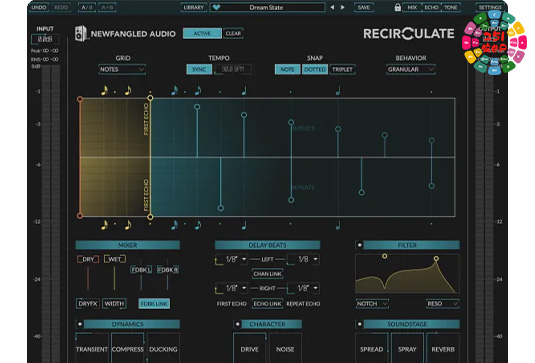Enable TRIPLET snap option
The height and width of the screenshot is (363, 535).
[342, 69]
